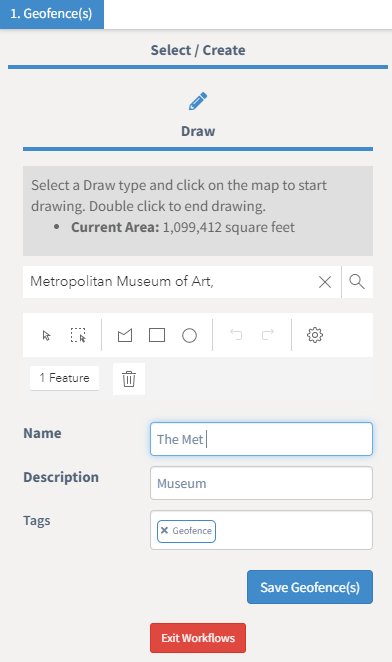Select the Select / Create tab
This screenshot has width=392, height=662.
pos(198,50)
